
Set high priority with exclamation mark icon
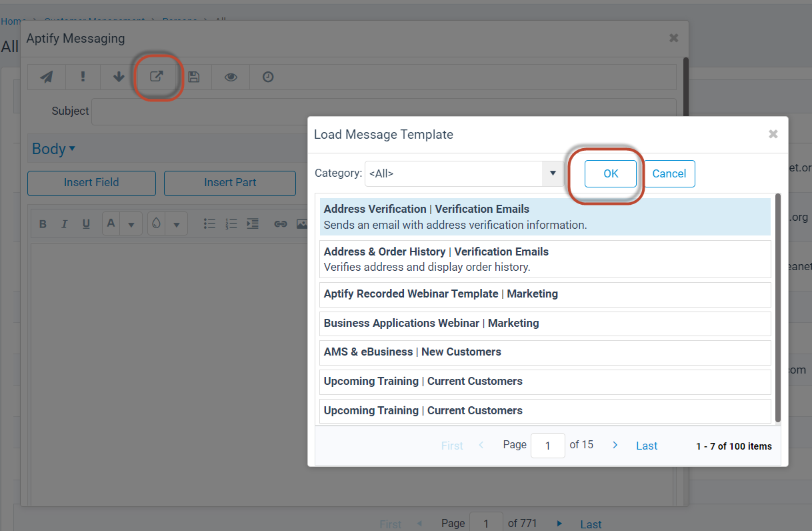pos(83,77)
